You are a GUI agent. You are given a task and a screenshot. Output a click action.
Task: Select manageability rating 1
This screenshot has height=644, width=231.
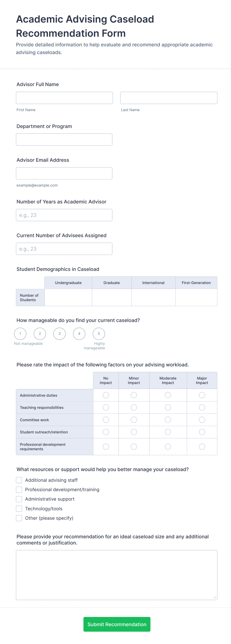point(20,333)
